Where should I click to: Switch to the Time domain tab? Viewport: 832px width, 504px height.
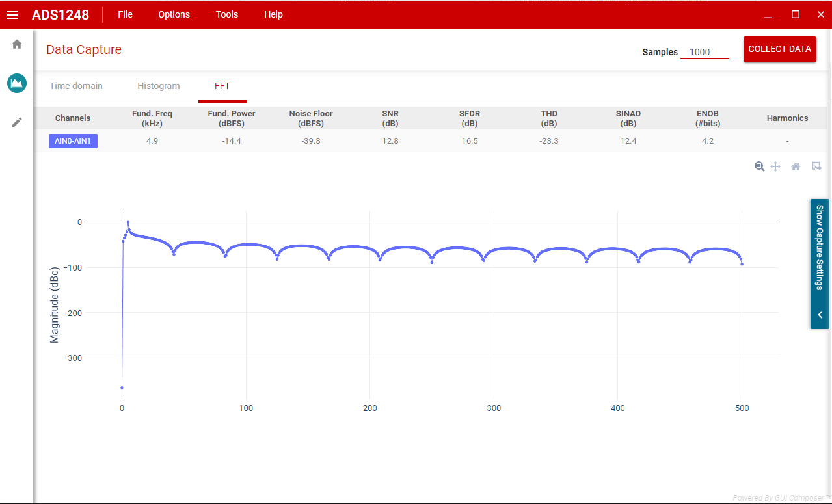click(76, 86)
